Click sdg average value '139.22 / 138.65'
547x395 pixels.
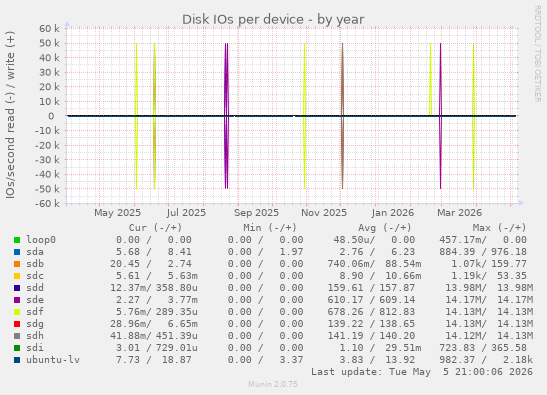tap(371, 324)
